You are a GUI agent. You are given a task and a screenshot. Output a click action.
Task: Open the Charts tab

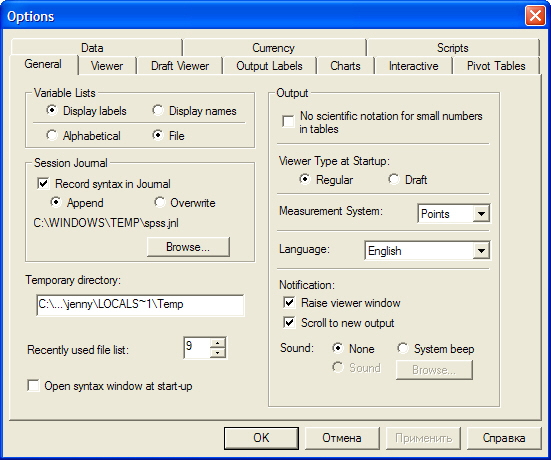345,66
